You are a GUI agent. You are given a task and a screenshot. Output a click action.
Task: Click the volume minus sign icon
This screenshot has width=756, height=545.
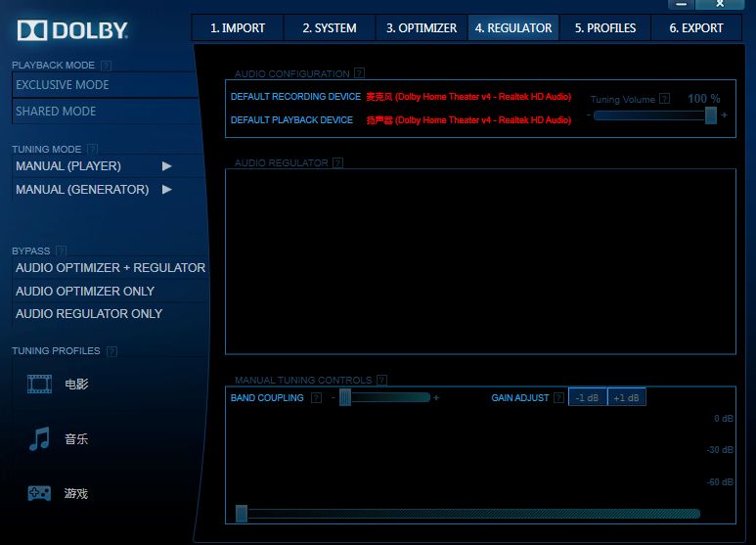tap(589, 114)
